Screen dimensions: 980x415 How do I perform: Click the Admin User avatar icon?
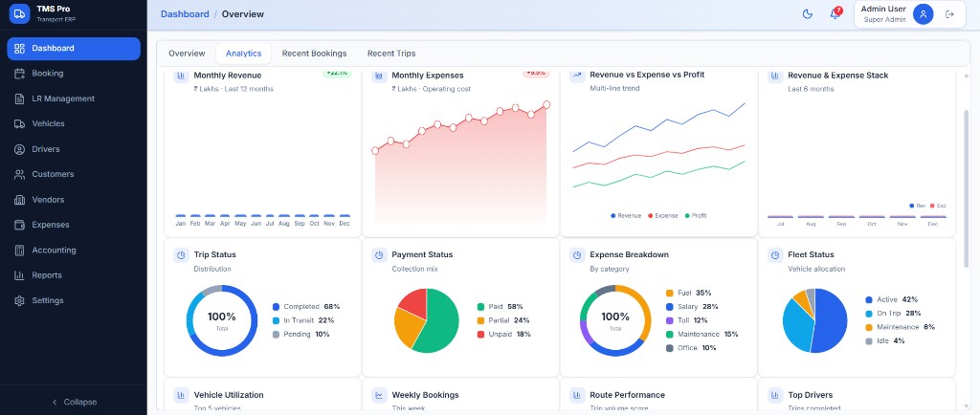(x=924, y=14)
